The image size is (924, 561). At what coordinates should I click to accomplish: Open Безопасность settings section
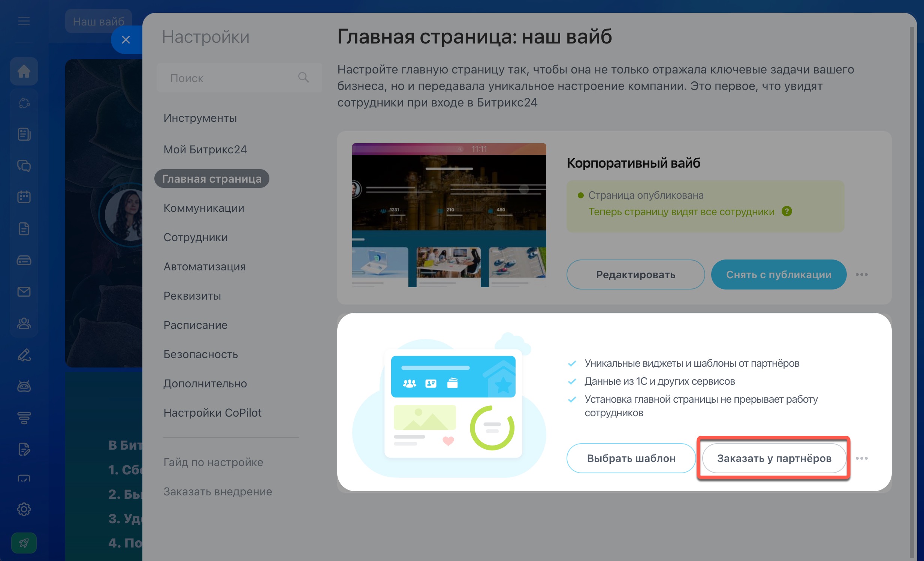coord(201,354)
